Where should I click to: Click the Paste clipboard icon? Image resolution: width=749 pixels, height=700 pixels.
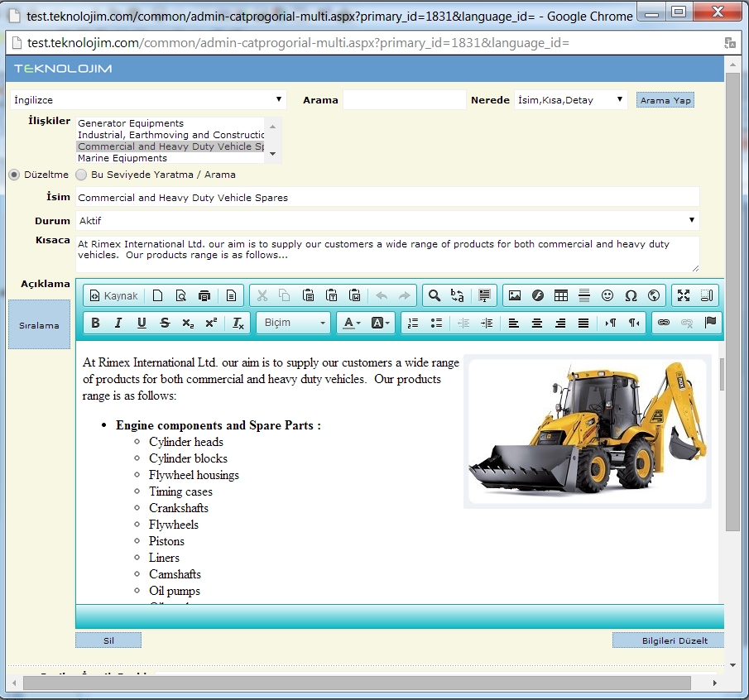[x=308, y=295]
